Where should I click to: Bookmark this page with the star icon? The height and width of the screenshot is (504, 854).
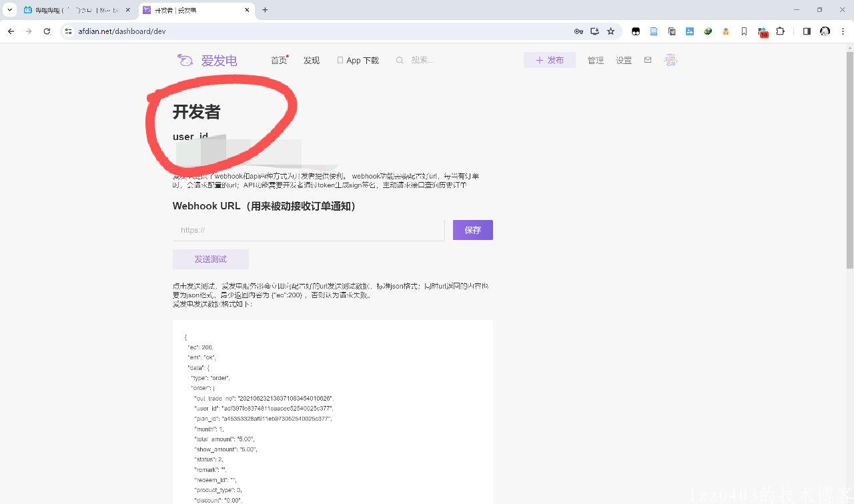610,31
